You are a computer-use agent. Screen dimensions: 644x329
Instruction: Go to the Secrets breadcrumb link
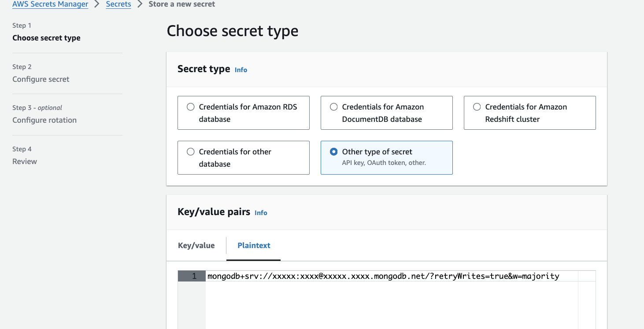coord(118,4)
